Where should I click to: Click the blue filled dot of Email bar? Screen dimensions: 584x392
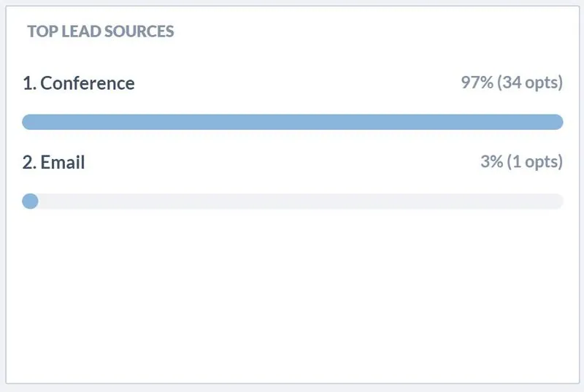30,201
